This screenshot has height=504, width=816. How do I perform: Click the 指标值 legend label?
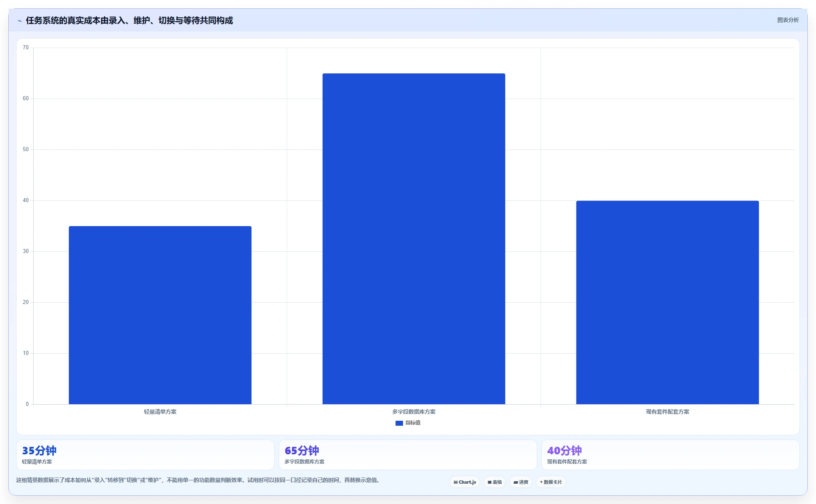point(413,423)
